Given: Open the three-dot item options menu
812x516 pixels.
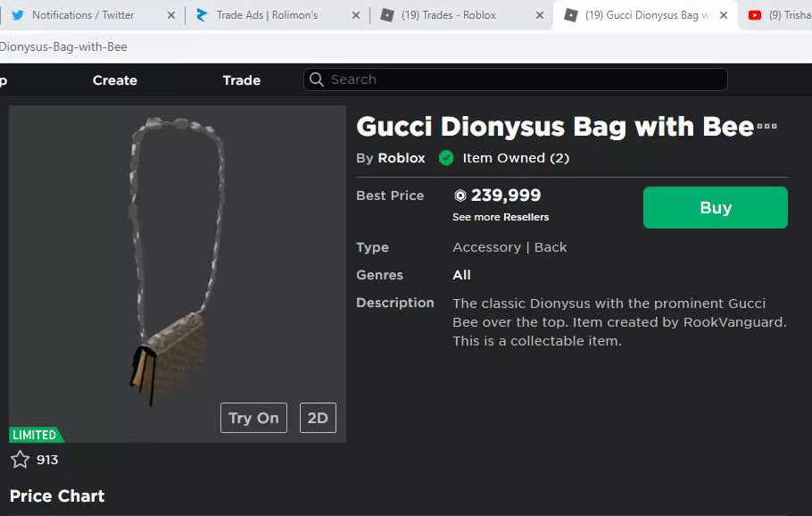Looking at the screenshot, I should click(766, 127).
